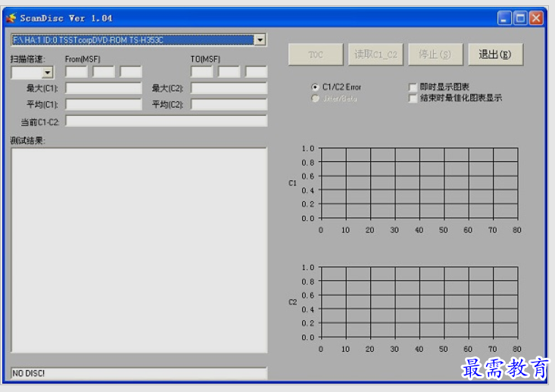The image size is (555, 392).
Task: Click the 当前C1-C2 value field
Action: click(x=167, y=121)
